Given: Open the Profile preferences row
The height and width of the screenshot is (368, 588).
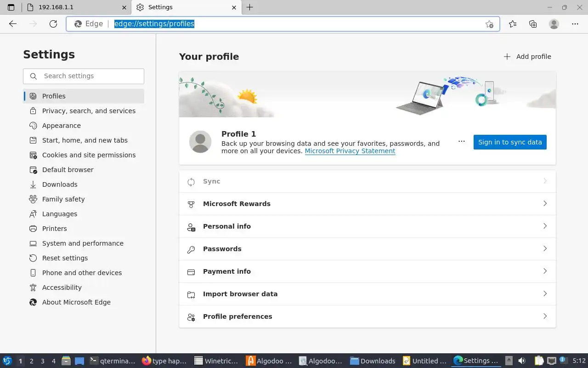Looking at the screenshot, I should pyautogui.click(x=367, y=316).
